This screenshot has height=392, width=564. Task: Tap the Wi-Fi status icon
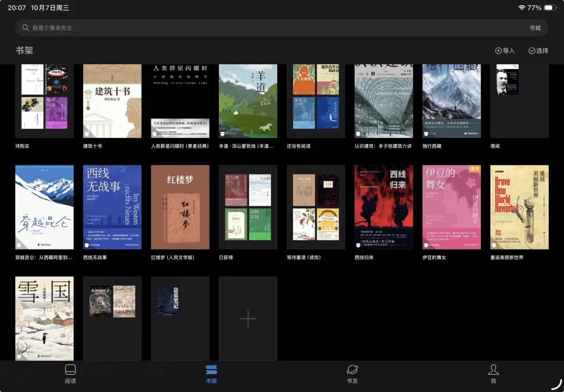pos(522,7)
